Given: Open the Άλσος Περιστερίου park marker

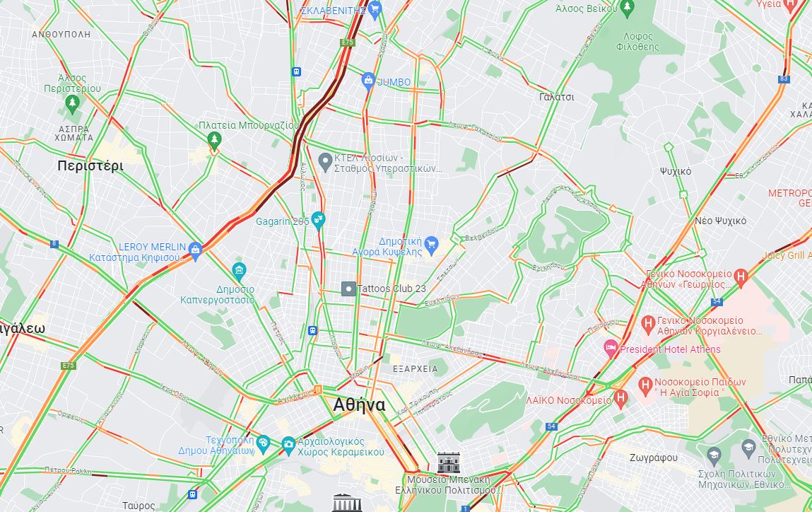Looking at the screenshot, I should pos(73,104).
